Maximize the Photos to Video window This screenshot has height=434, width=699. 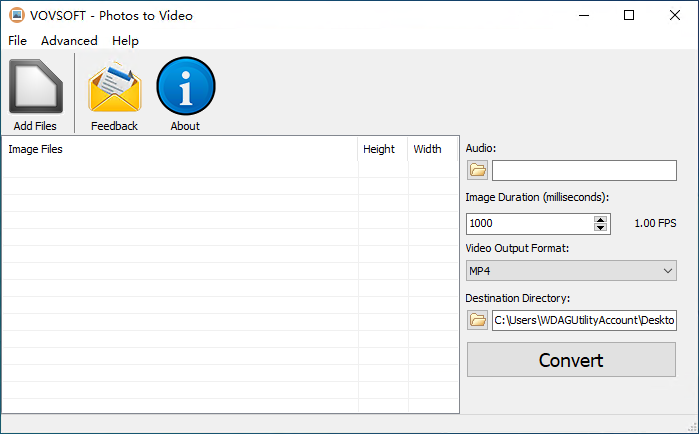[629, 16]
